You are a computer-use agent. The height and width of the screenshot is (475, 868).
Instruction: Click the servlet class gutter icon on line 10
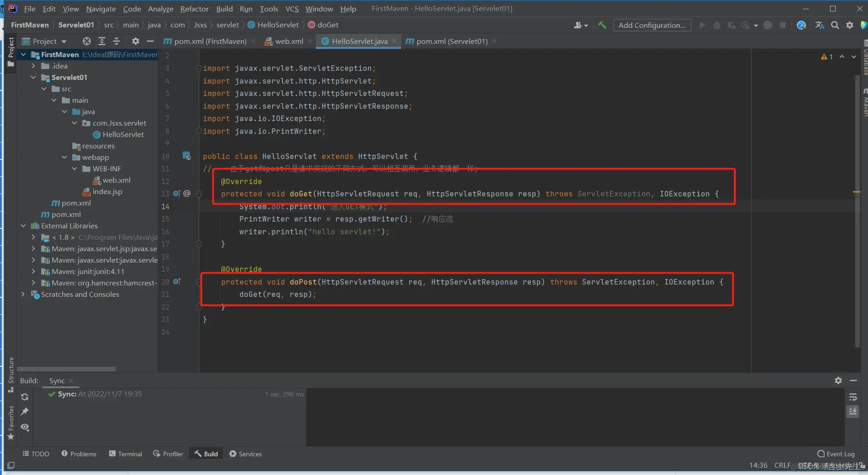186,156
